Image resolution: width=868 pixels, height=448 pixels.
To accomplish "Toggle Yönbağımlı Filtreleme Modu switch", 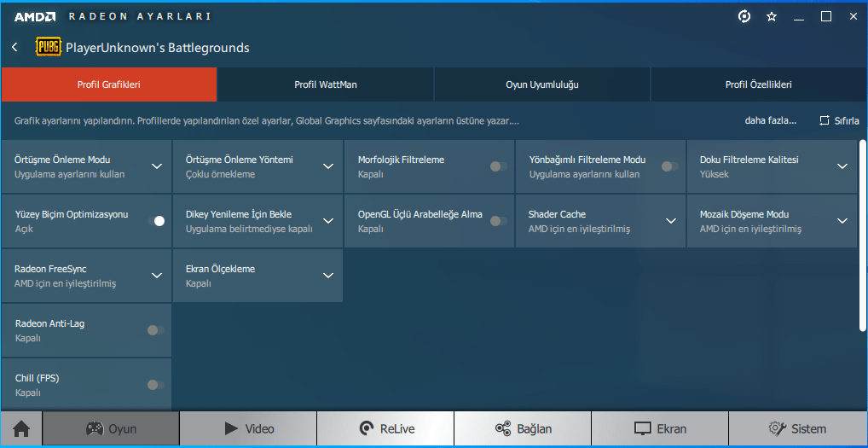I will (x=670, y=166).
